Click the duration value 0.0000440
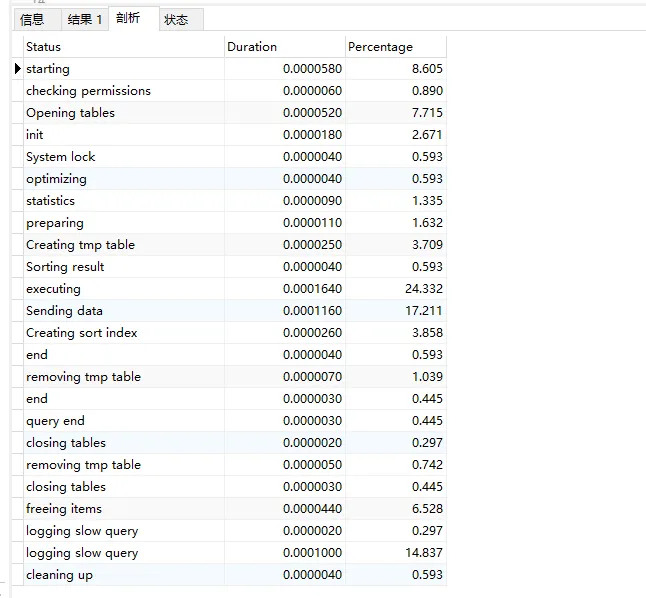This screenshot has width=646, height=598. (312, 509)
